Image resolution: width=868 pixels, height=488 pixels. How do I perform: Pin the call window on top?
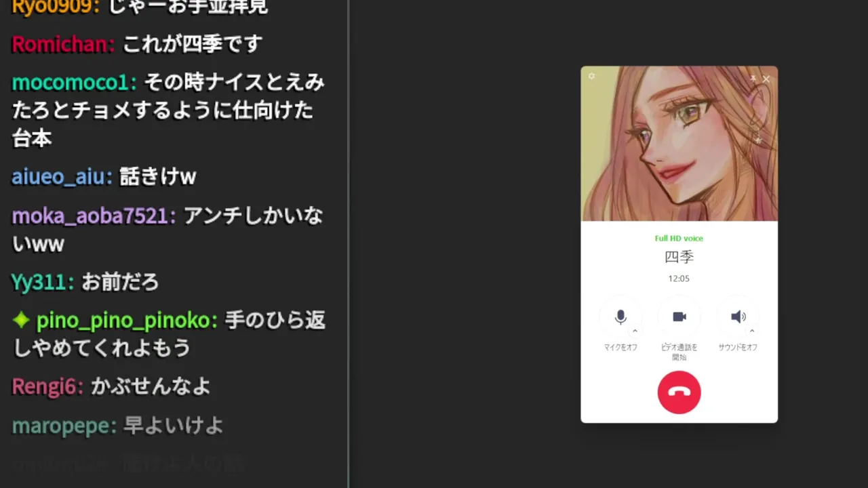(x=753, y=79)
